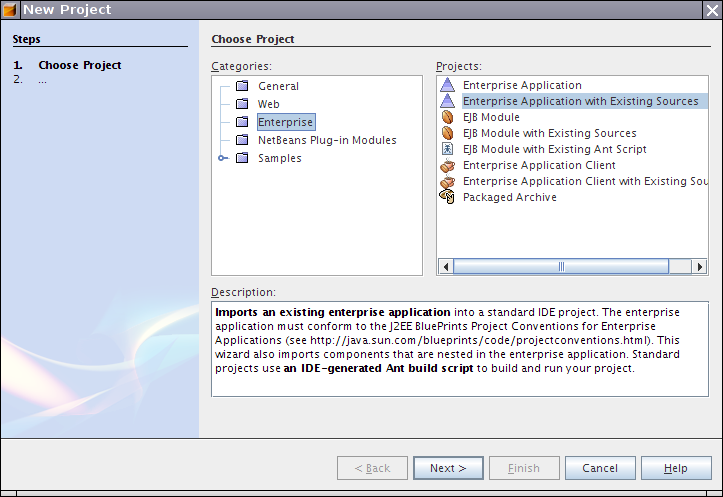Click the General category folder icon
The width and height of the screenshot is (723, 497).
coord(241,86)
